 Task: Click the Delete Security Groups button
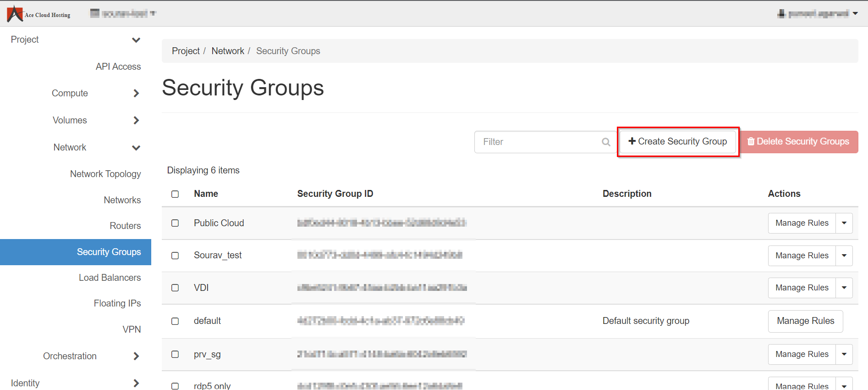pyautogui.click(x=798, y=142)
